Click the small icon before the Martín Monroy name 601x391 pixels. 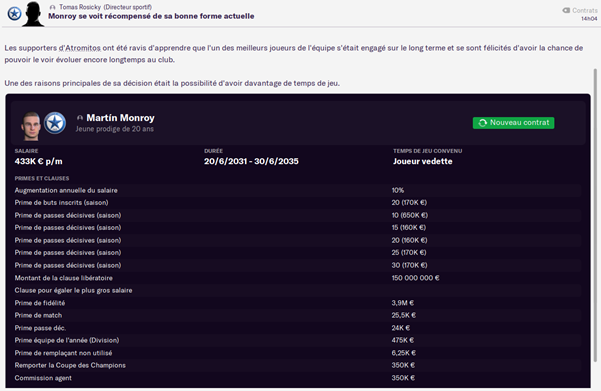80,118
